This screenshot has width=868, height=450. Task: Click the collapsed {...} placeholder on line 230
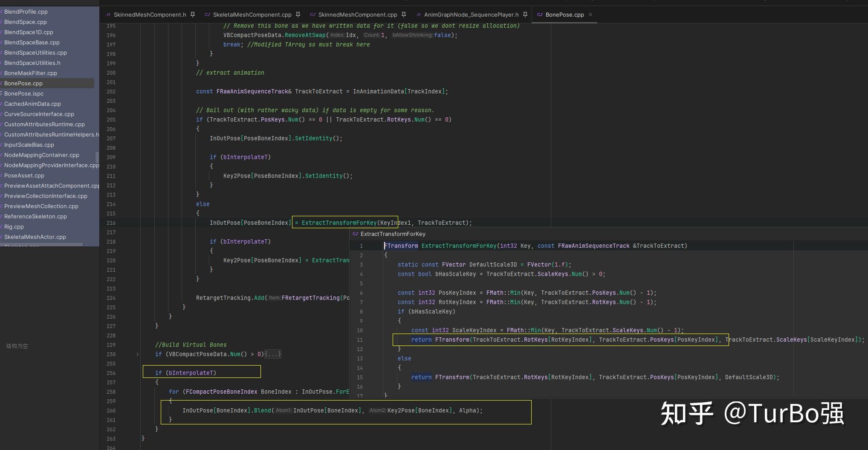pos(273,354)
